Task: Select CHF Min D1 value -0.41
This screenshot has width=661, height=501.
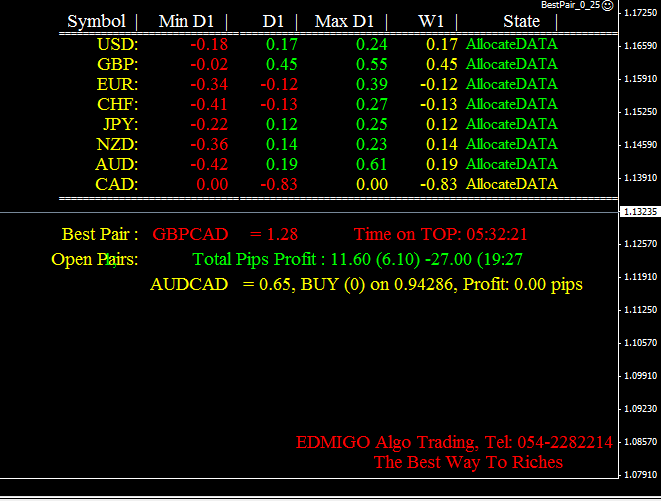Action: point(209,104)
